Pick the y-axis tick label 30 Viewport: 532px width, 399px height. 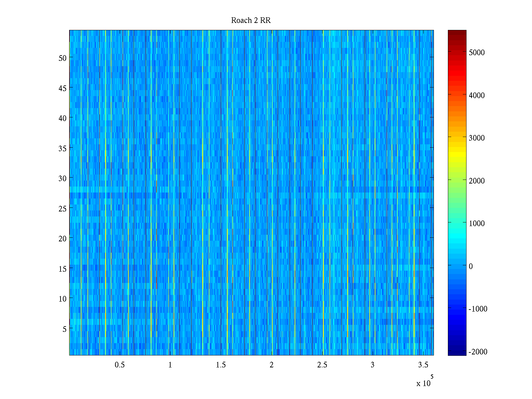tap(63, 179)
